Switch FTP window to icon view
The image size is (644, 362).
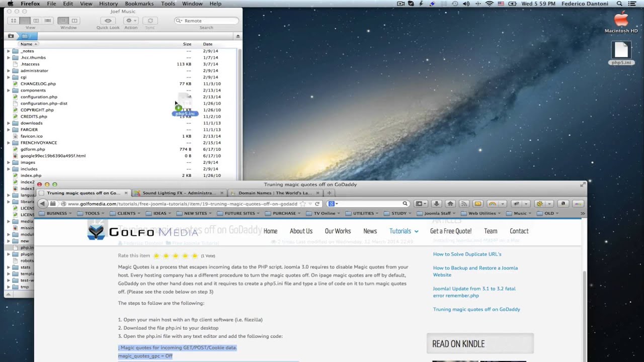[x=13, y=21]
